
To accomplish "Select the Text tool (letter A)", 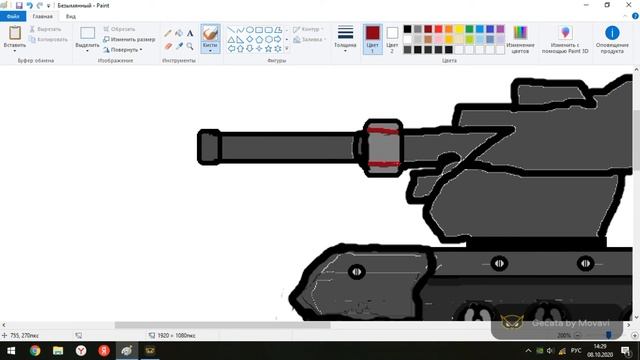I will click(x=190, y=33).
